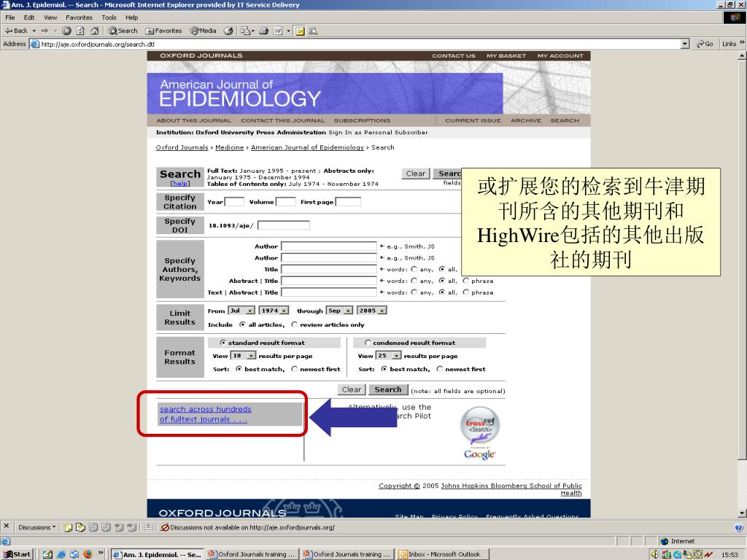Follow 'search across hundreds of fulltext journals' link
This screenshot has height=560, width=747.
point(205,414)
